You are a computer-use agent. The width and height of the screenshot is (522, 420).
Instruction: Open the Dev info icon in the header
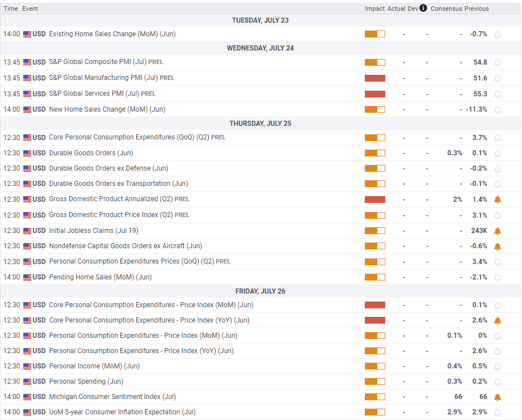pyautogui.click(x=423, y=8)
